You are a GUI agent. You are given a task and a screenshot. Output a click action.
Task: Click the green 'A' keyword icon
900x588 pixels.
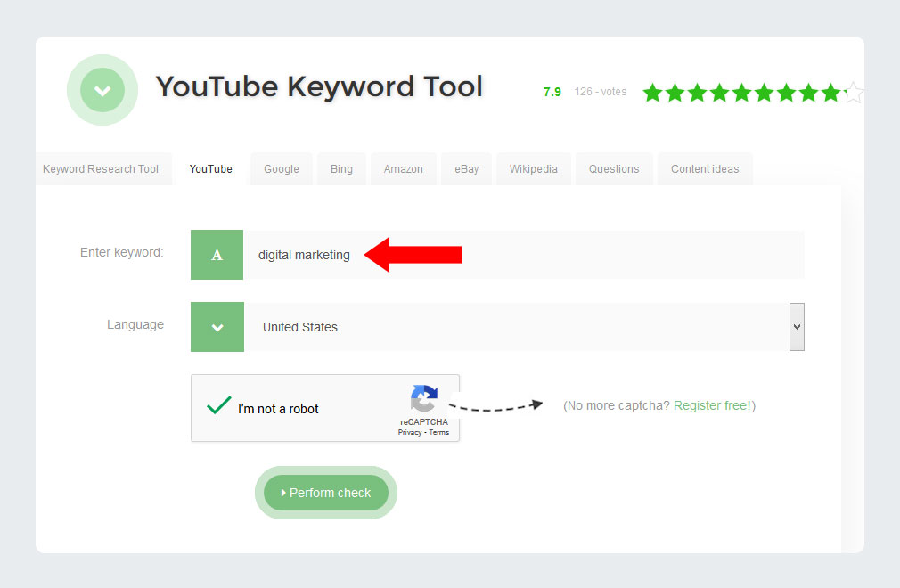coord(217,255)
